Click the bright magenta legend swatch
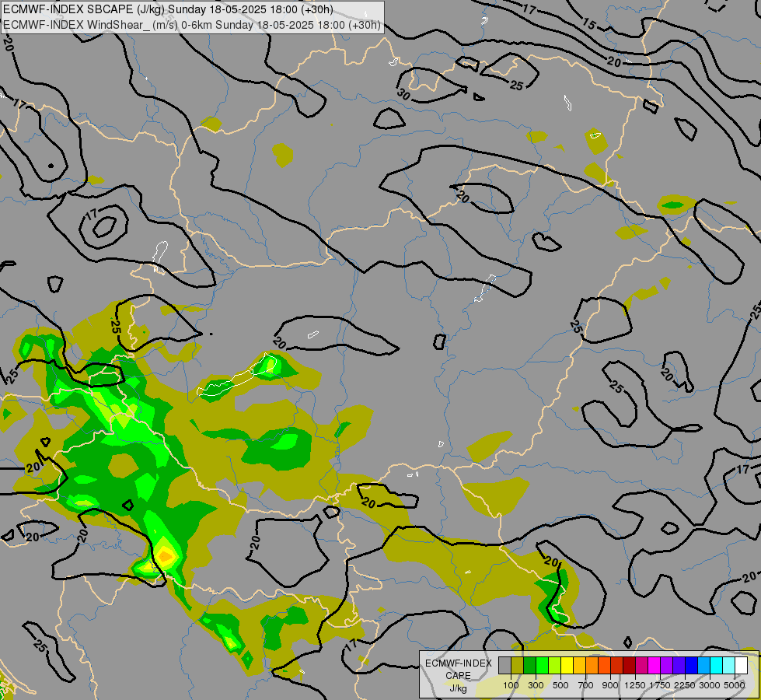 click(654, 665)
